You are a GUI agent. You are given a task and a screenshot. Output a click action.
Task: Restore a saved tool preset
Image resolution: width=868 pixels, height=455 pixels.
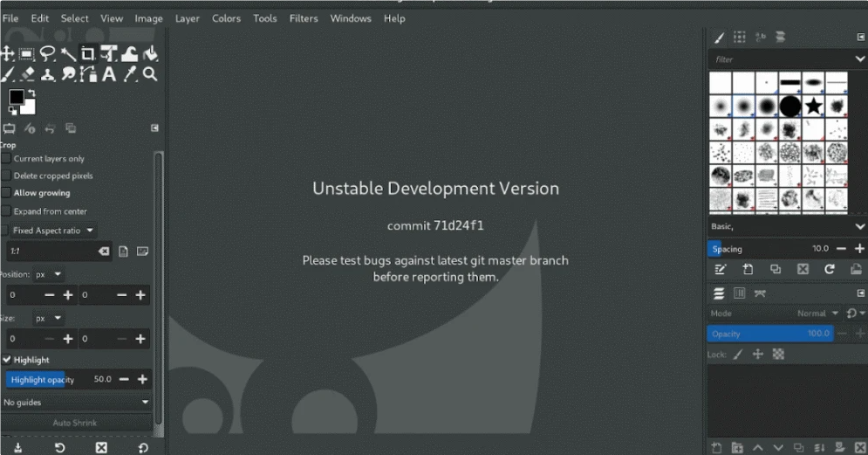pos(59,448)
